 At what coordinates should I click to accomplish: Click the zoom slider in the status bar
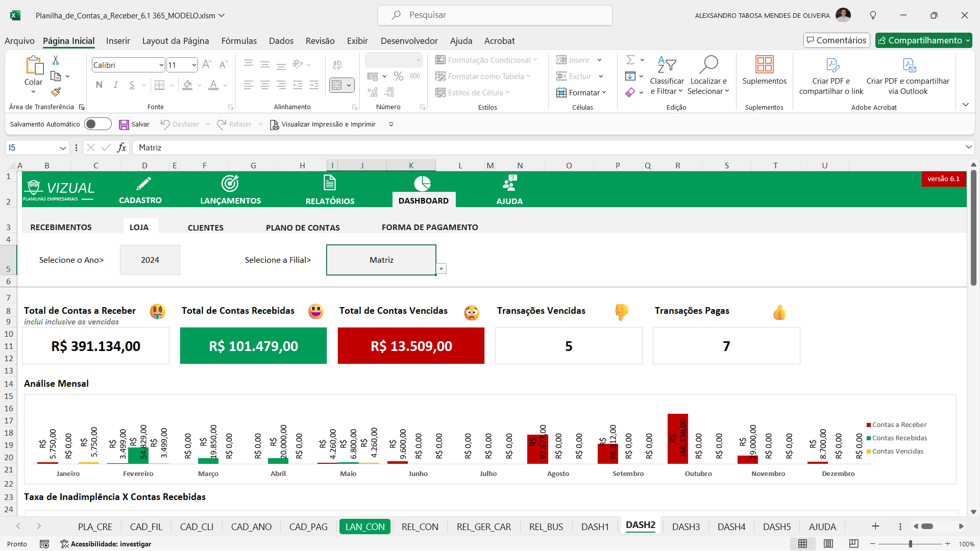point(910,544)
